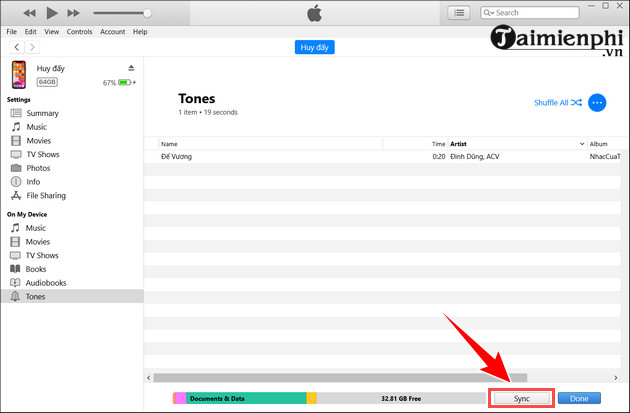The width and height of the screenshot is (630, 413).
Task: Open the View menu
Action: click(51, 32)
